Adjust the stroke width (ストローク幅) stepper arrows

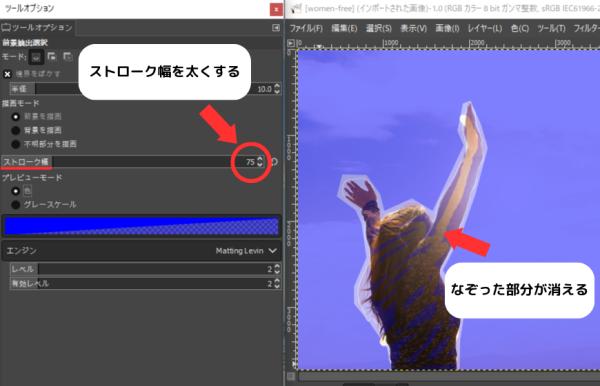260,162
